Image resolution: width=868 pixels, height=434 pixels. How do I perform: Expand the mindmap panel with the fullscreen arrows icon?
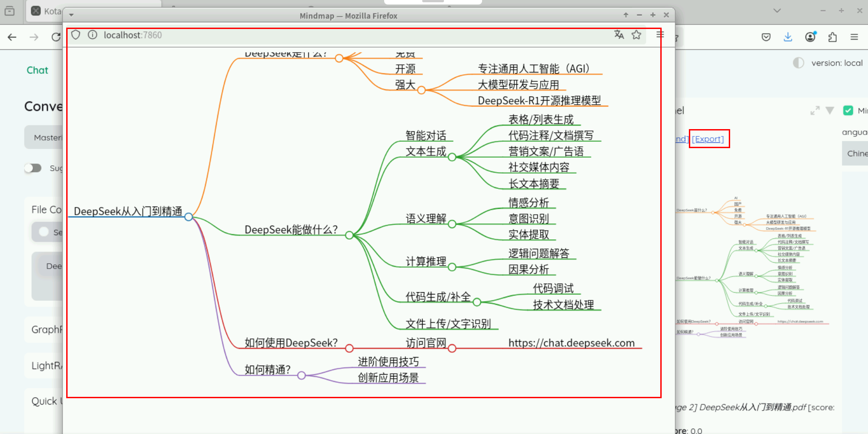(815, 110)
